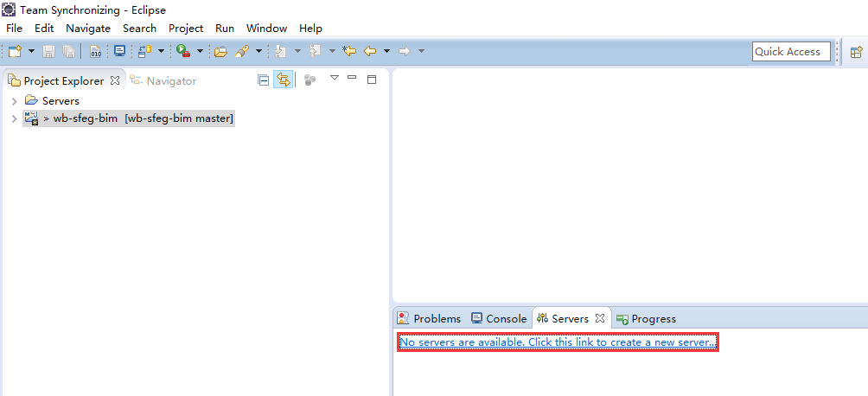Open the Next Annotation dropdown arrow
Screen dimensions: 868x396
(x=297, y=52)
